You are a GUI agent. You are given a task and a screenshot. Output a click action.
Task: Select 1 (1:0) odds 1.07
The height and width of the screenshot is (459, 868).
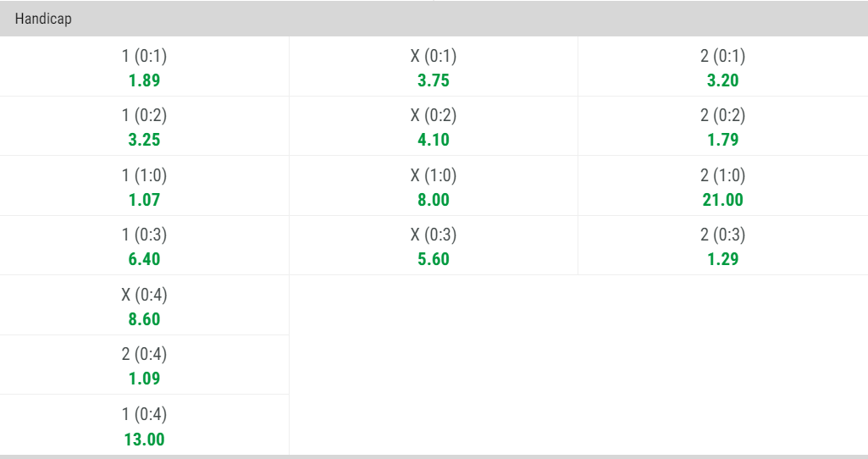pyautogui.click(x=144, y=186)
